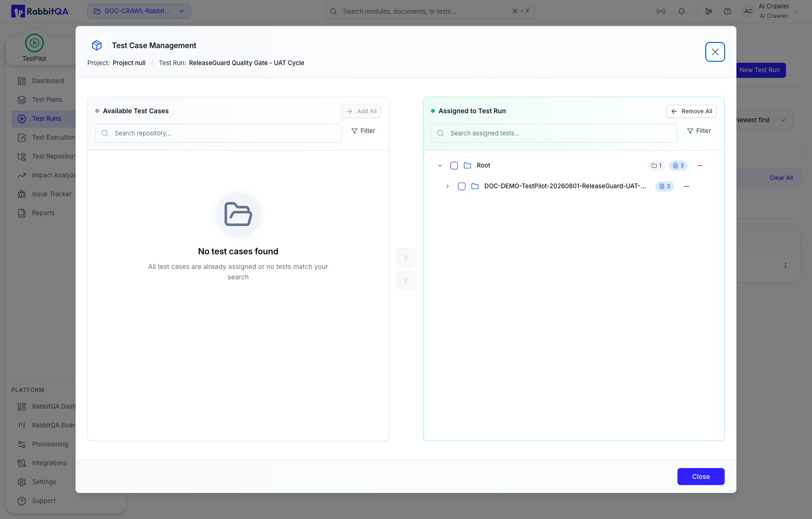Open Reports page

coord(43,213)
